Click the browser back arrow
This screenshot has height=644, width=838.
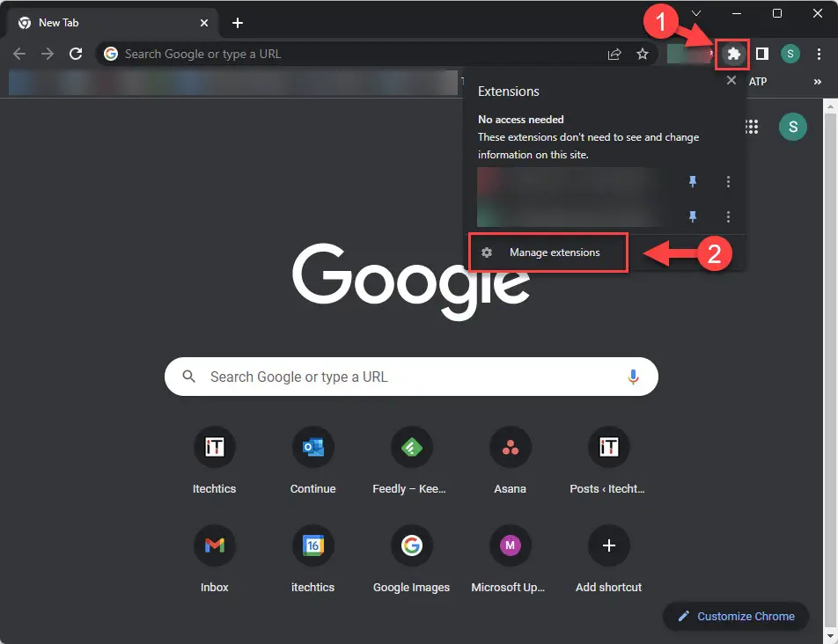pyautogui.click(x=19, y=54)
